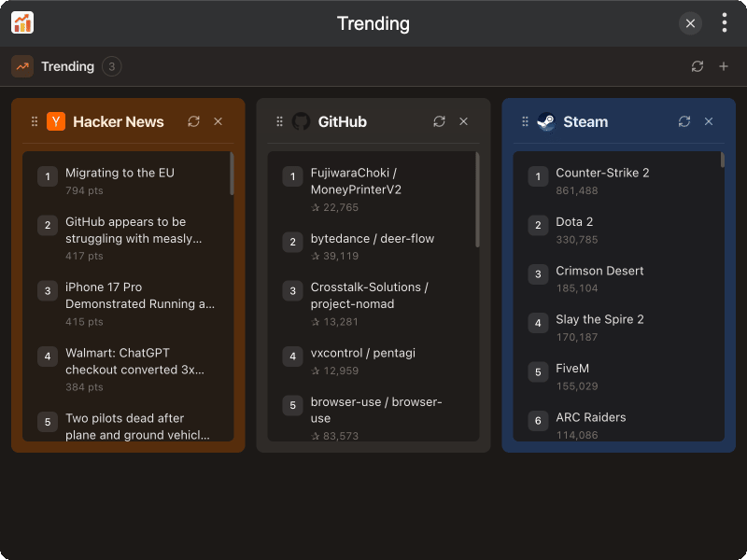The width and height of the screenshot is (747, 560).
Task: Click the 330,785 player count
Action: (x=577, y=240)
